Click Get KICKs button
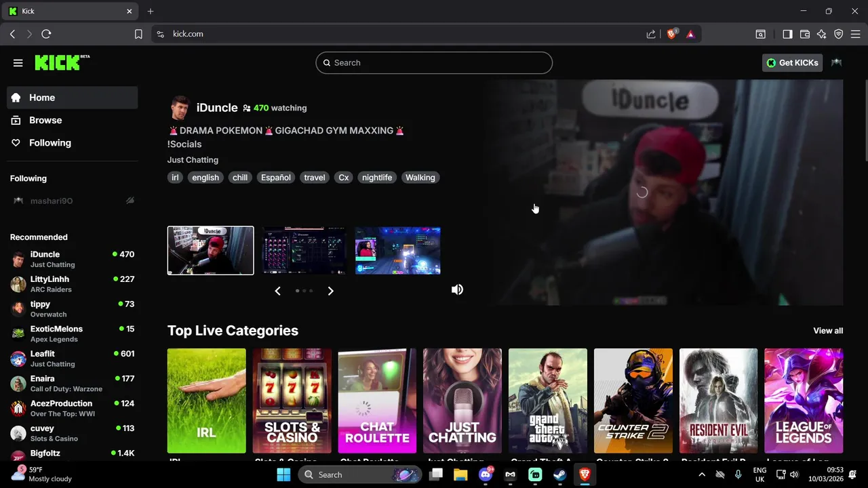This screenshot has width=868, height=488. [792, 62]
